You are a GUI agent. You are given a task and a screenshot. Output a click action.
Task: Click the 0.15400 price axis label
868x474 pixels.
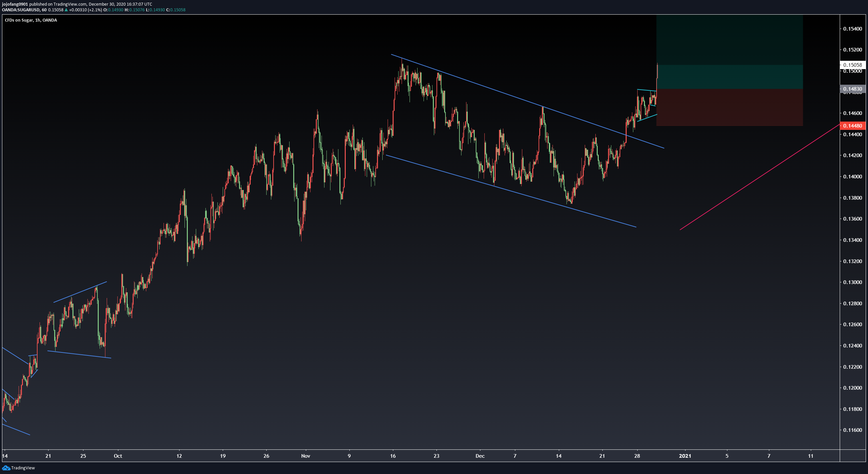(852, 29)
